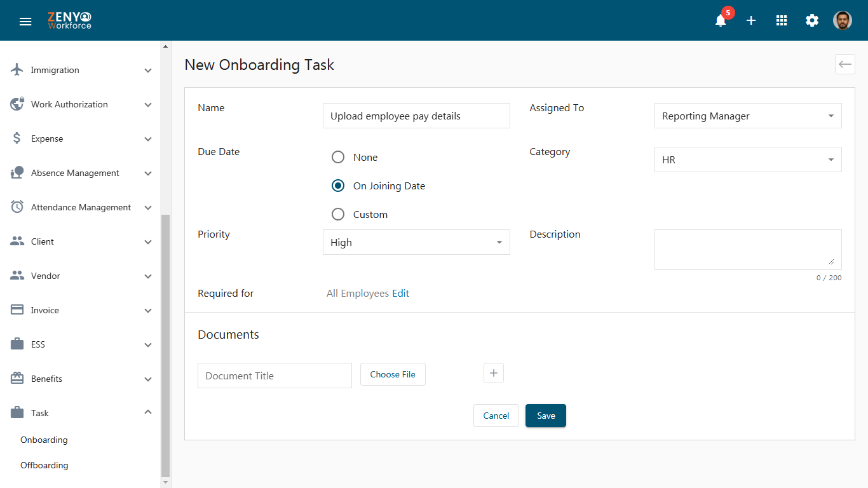Expand the Work Authorization chevron
Viewport: 868px width, 488px height.
tap(148, 105)
